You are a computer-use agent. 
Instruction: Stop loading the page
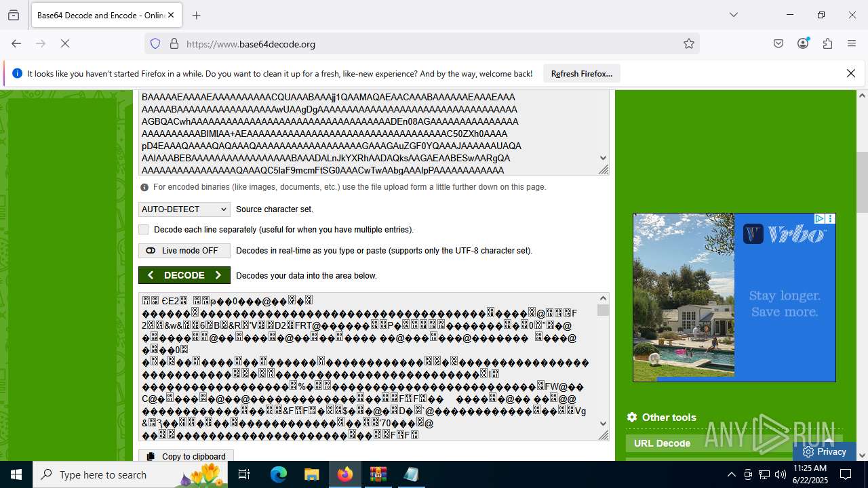point(65,43)
